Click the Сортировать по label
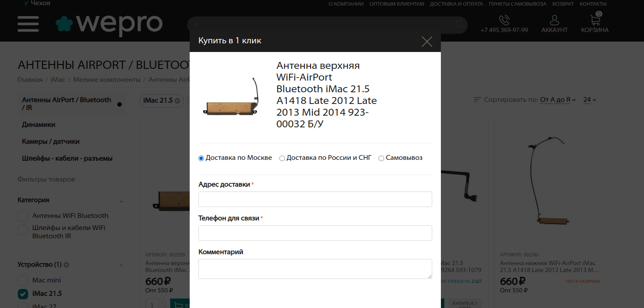The image size is (644, 308). click(511, 100)
